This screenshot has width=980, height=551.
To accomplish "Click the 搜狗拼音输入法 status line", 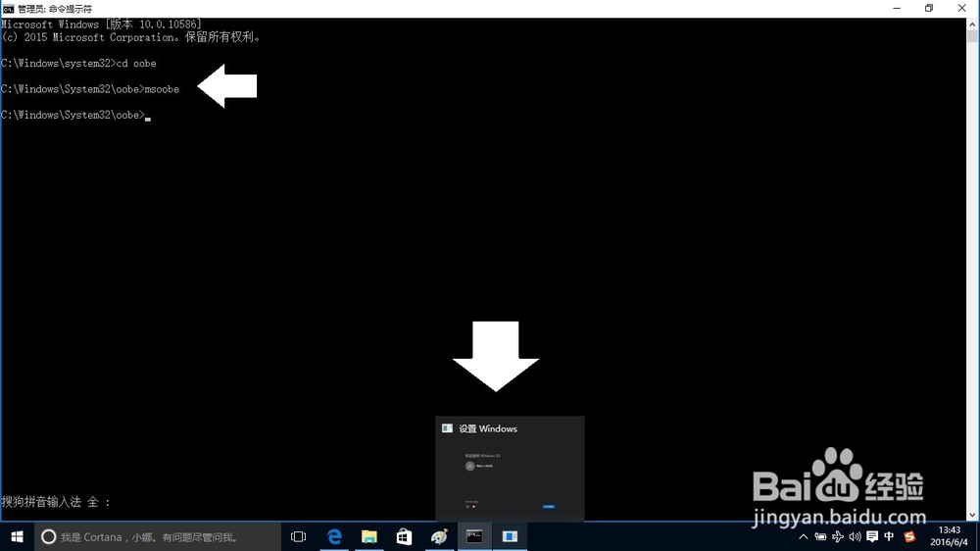I will pos(56,502).
